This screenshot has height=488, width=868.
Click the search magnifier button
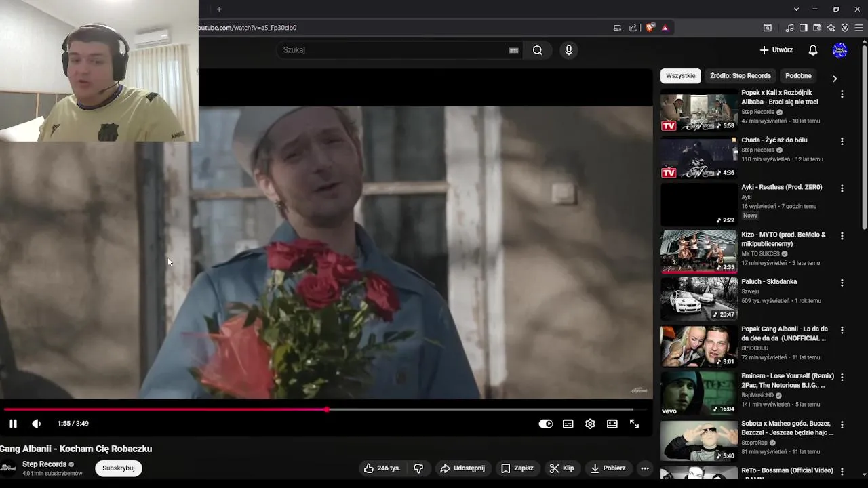[537, 50]
